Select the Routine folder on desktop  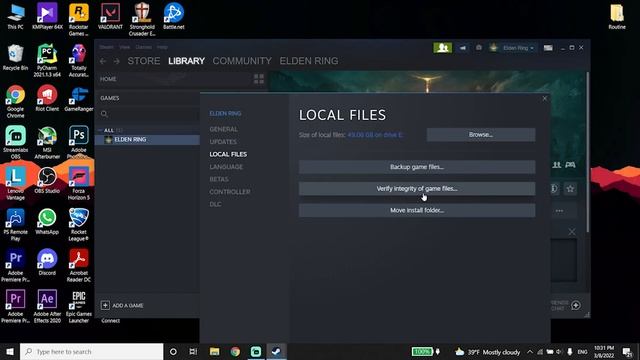click(617, 17)
